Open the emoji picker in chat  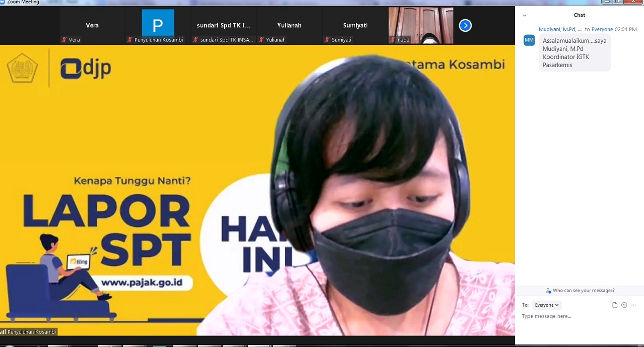coord(624,305)
